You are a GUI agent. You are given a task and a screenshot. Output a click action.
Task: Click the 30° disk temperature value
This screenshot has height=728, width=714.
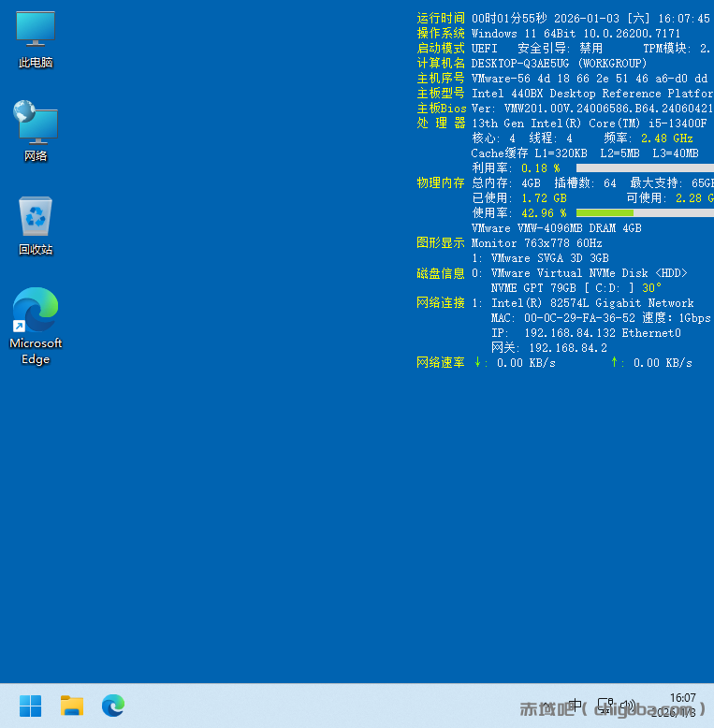pyautogui.click(x=652, y=288)
